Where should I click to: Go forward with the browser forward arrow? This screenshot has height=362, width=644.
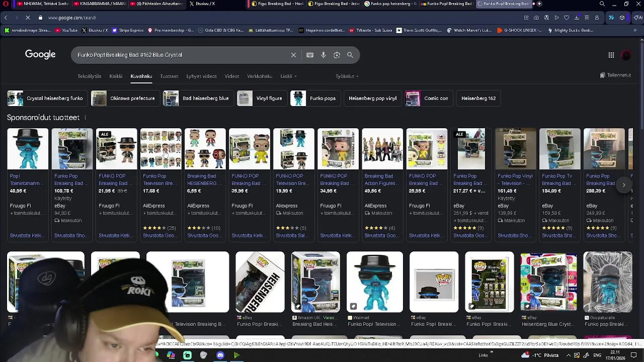coord(16,18)
